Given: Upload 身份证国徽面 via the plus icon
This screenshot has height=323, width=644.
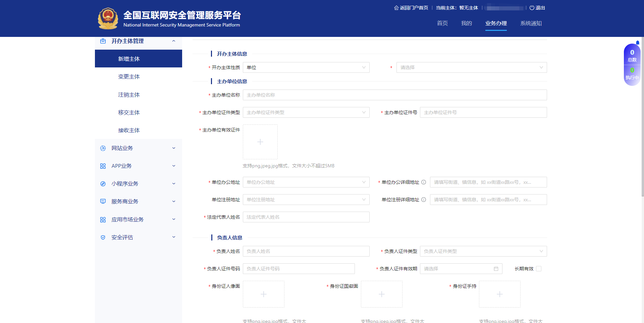Looking at the screenshot, I should tap(381, 294).
